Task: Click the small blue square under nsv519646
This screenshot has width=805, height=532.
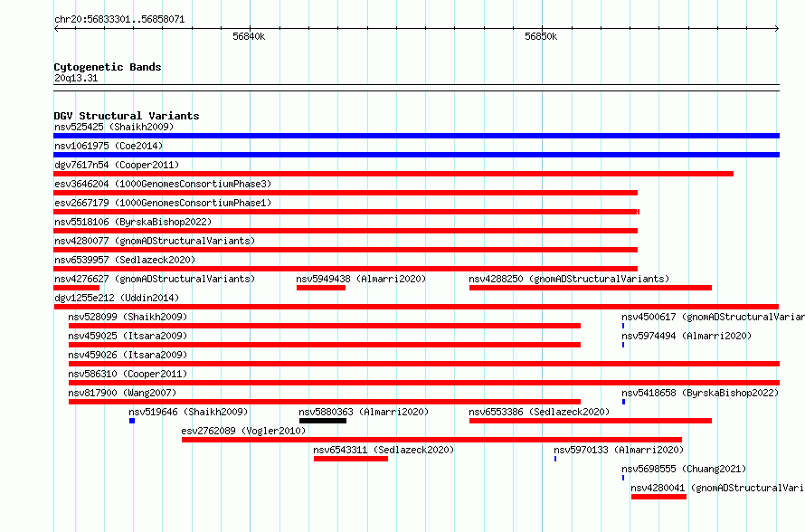Action: pyautogui.click(x=132, y=421)
